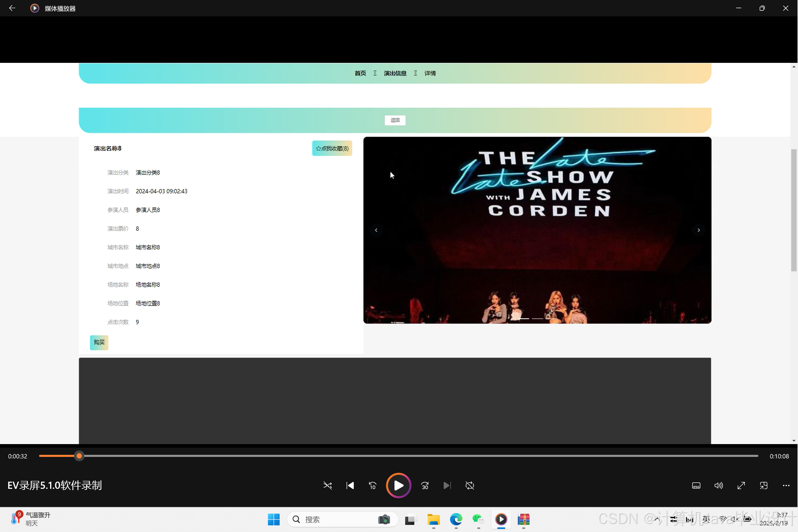Click 演出信息 in the breadcrumb
Screen dimensions: 798x532
tap(395, 73)
